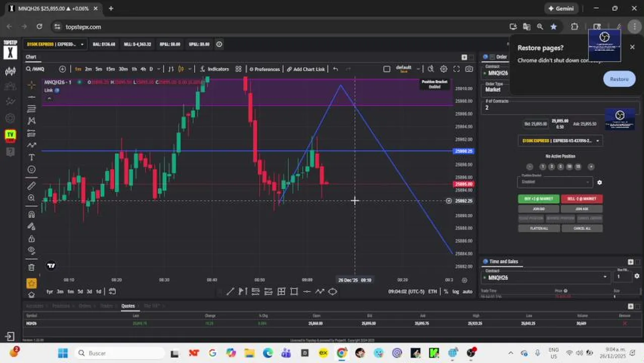644x363 pixels.
Task: Click Sell -2 @ Market button
Action: [x=582, y=199]
